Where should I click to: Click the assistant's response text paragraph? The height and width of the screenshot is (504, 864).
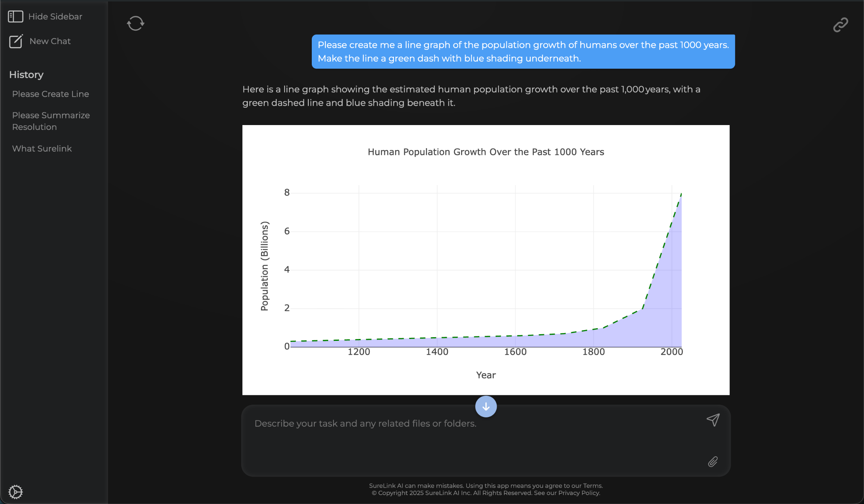coord(471,96)
